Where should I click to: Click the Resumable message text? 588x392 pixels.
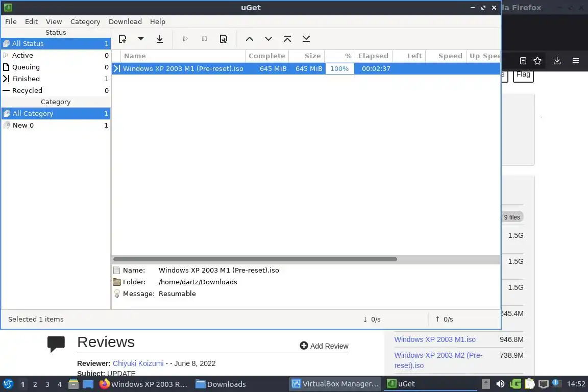pyautogui.click(x=177, y=293)
